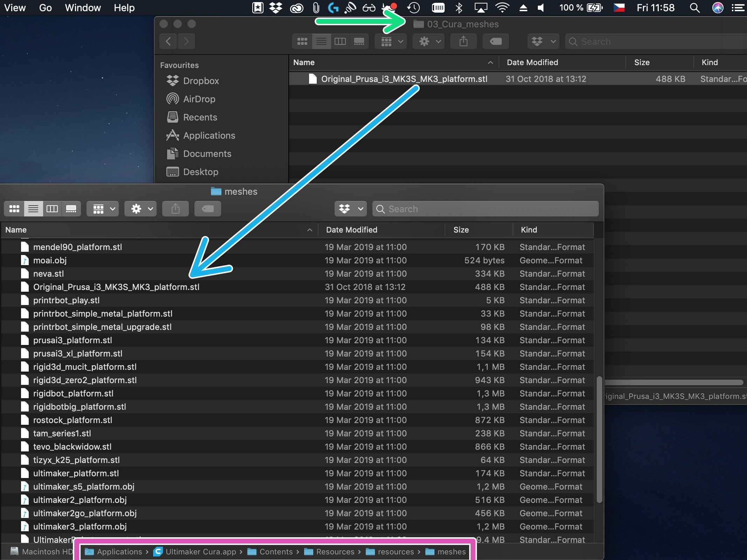The image size is (747, 560).
Task: Select the list view icon
Action: coord(33,208)
